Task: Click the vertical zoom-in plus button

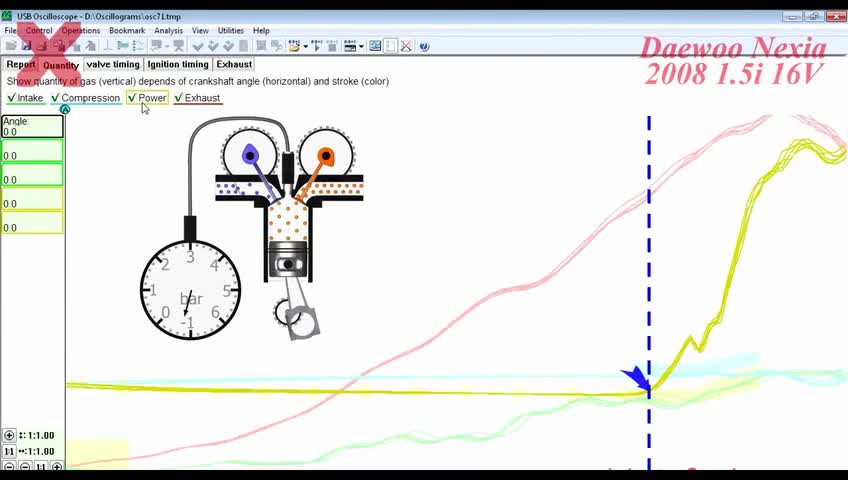Action: (x=9, y=435)
